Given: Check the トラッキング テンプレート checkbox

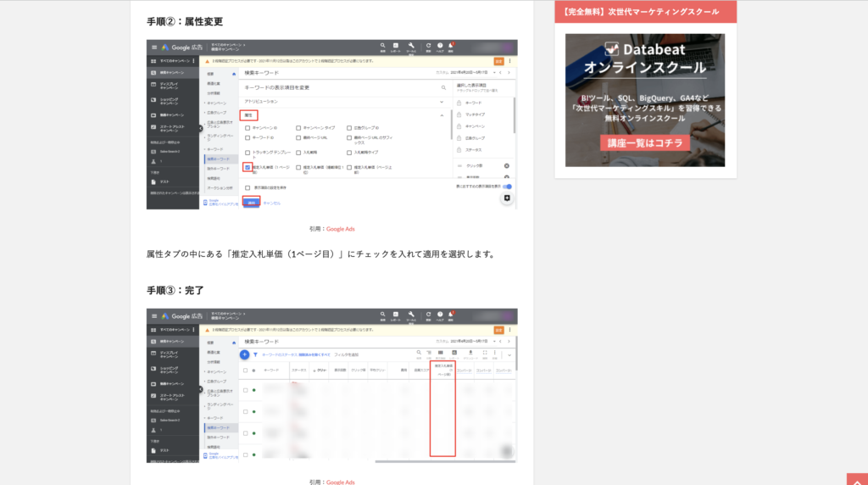Looking at the screenshot, I should [248, 153].
